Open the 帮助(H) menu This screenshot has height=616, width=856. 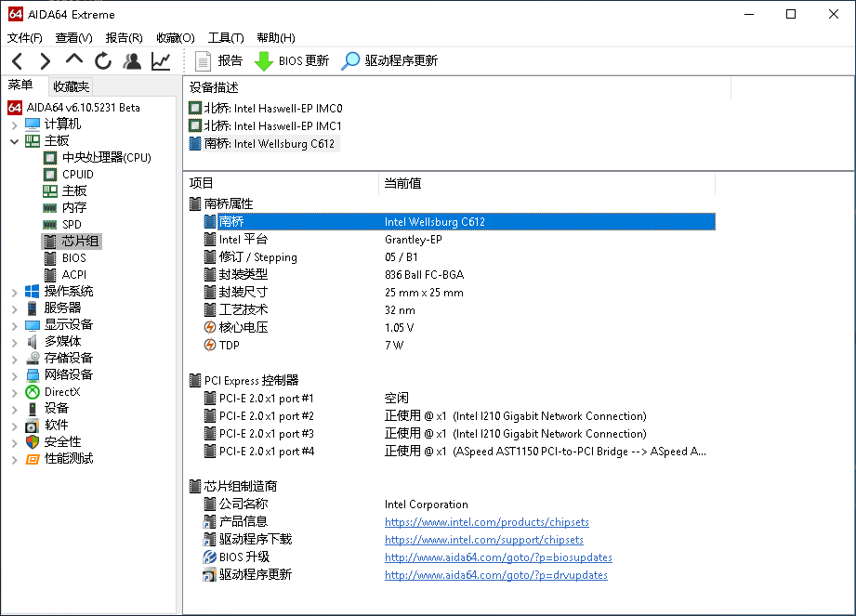click(x=276, y=38)
